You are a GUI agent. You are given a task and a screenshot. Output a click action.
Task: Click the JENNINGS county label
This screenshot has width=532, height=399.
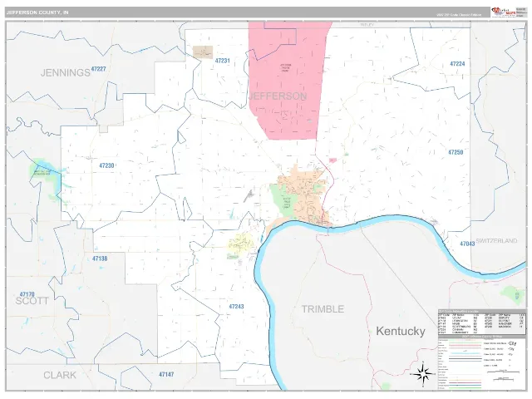pos(66,72)
